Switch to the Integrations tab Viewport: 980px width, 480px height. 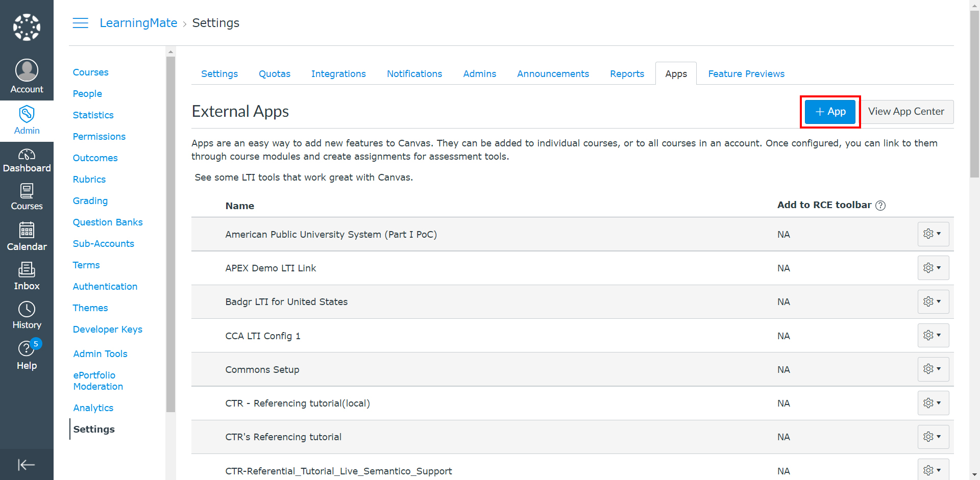(338, 74)
